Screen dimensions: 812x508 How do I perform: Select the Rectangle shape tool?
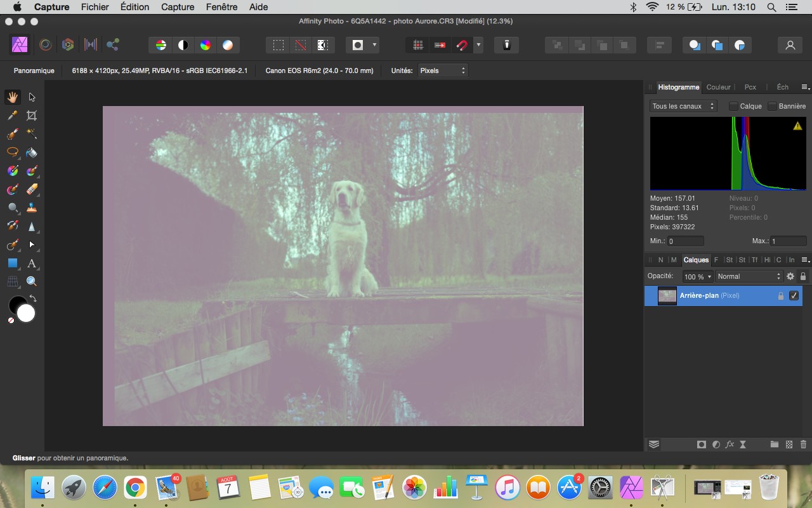(12, 263)
